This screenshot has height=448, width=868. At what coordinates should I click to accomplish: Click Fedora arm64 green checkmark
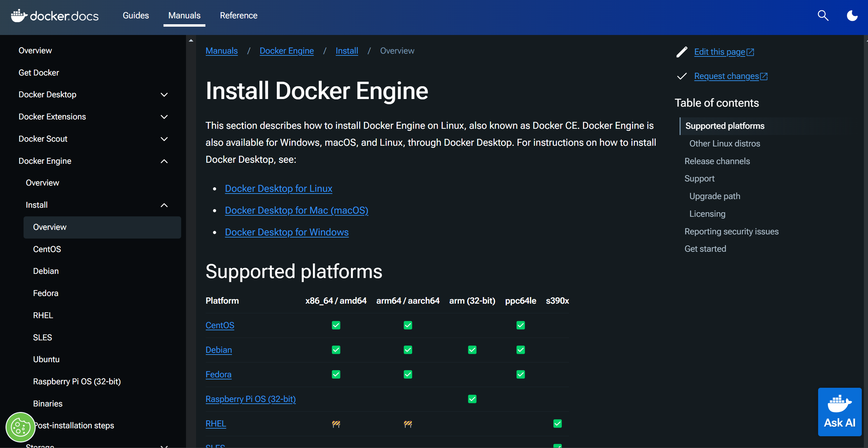408,374
